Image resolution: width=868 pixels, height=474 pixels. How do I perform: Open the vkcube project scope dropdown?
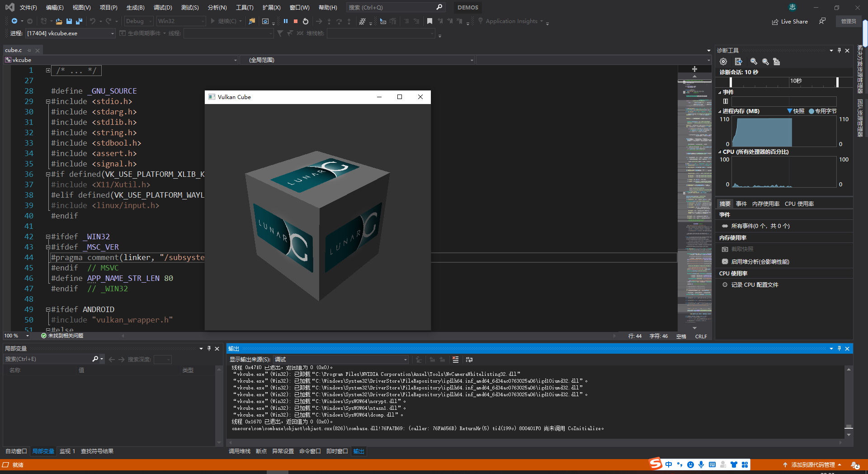(121, 60)
